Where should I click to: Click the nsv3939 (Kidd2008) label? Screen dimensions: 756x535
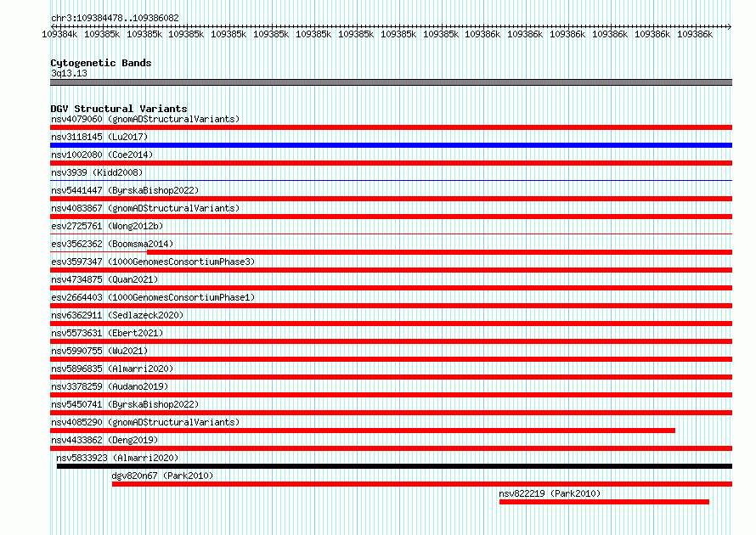pos(97,172)
